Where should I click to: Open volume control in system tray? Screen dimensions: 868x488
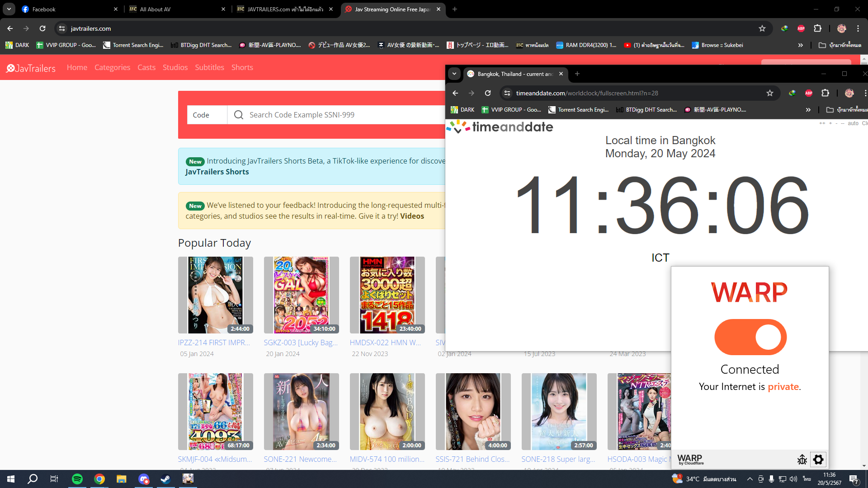793,479
